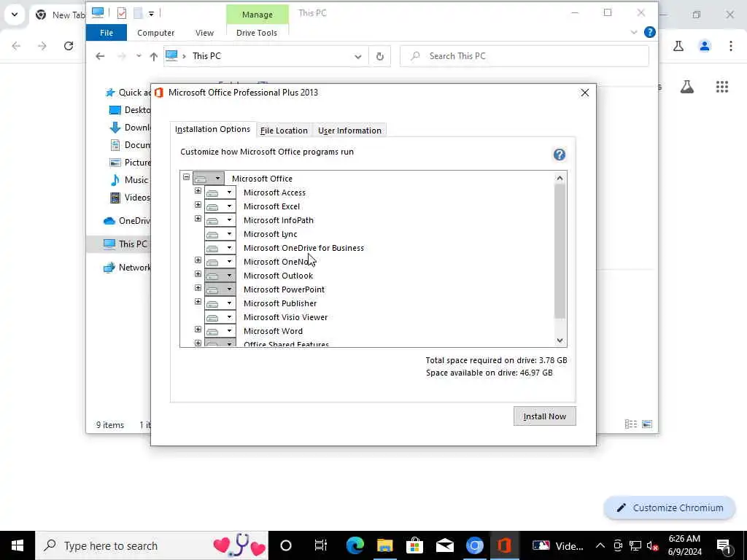
Task: Go back in File Explorer
Action: point(99,56)
